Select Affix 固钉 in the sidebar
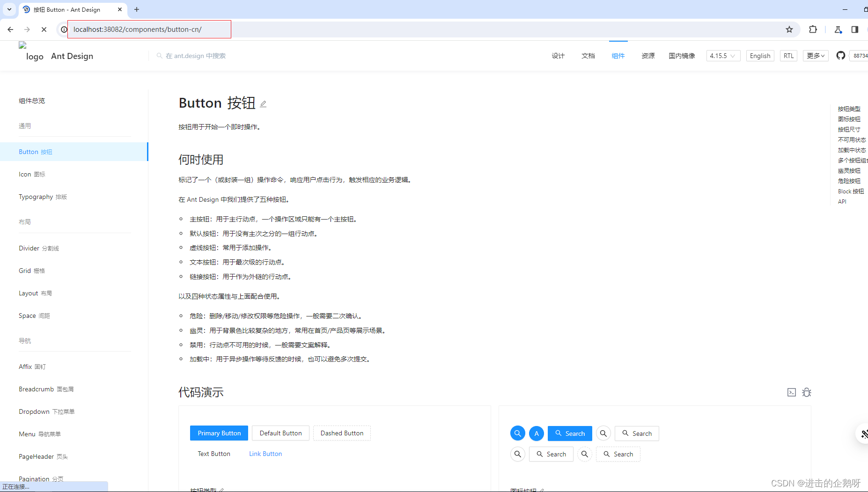This screenshot has width=868, height=492. 74,367
